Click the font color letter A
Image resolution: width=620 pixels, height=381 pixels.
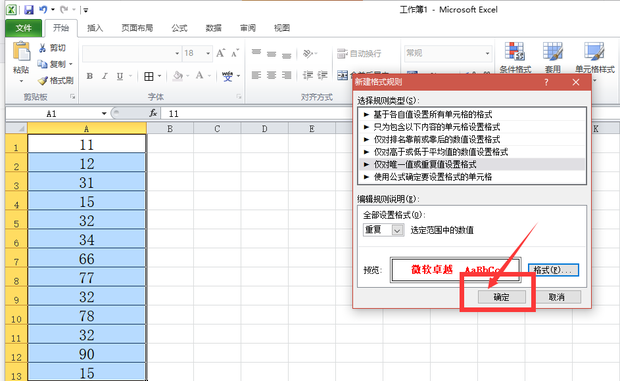pos(200,75)
